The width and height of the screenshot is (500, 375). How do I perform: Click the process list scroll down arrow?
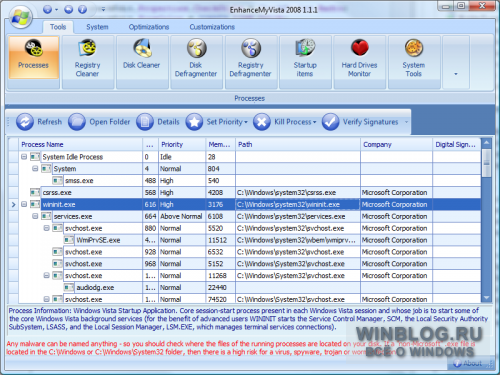coord(486,298)
